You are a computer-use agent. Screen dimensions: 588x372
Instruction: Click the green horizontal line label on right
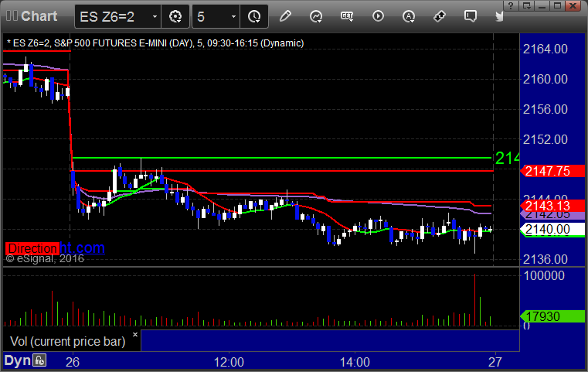pyautogui.click(x=508, y=158)
